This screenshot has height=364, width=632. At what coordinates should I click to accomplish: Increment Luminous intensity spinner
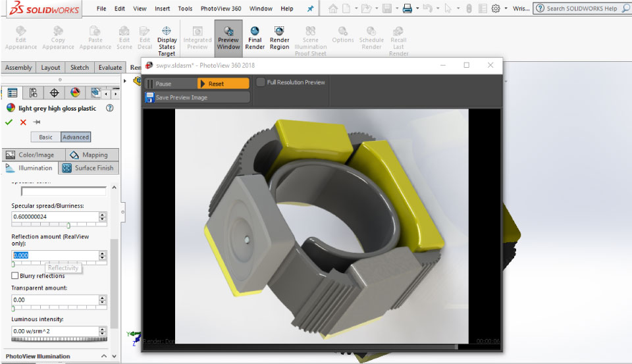pyautogui.click(x=103, y=329)
